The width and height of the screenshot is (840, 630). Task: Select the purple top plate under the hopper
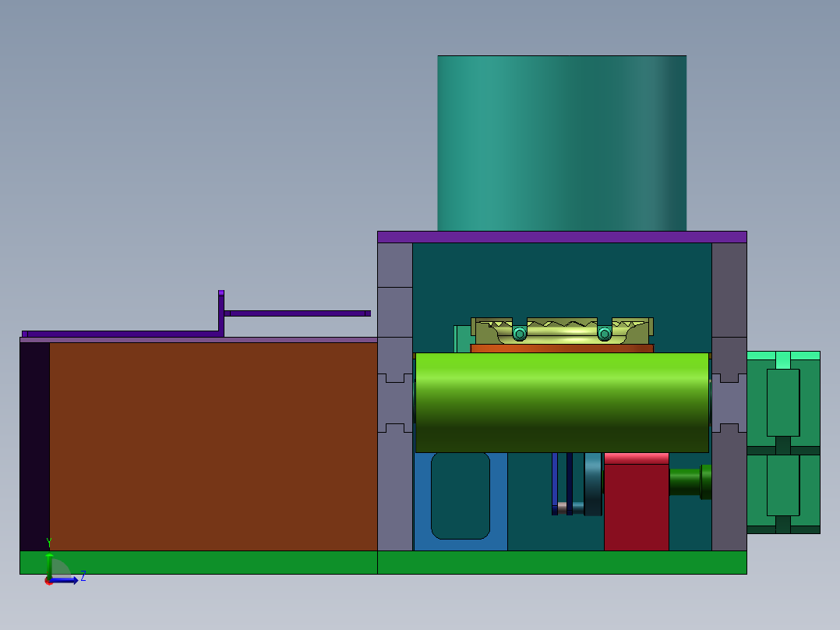pos(562,237)
